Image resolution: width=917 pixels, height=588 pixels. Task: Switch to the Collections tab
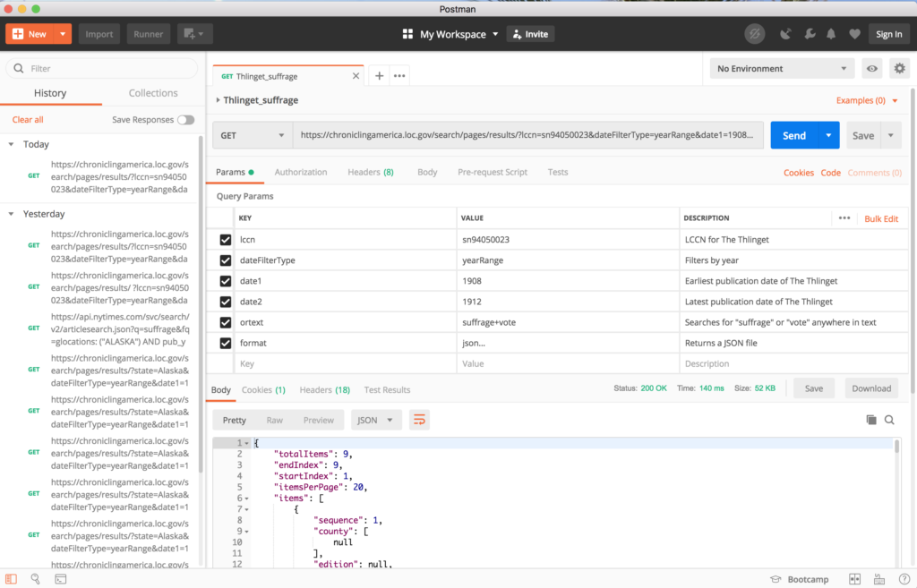[153, 93]
